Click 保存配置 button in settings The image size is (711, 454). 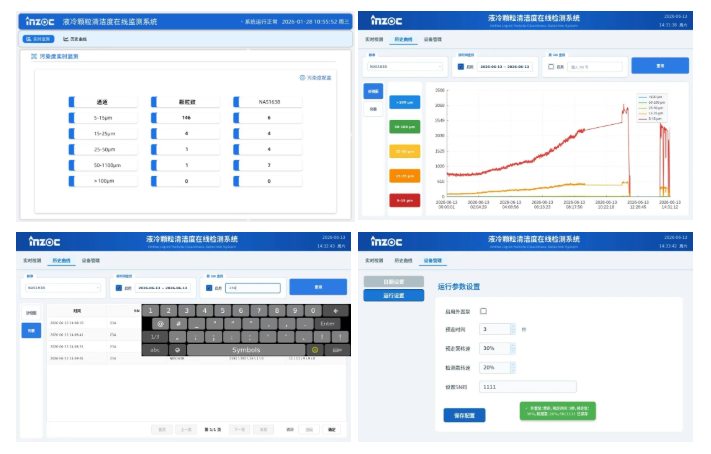[x=464, y=415]
